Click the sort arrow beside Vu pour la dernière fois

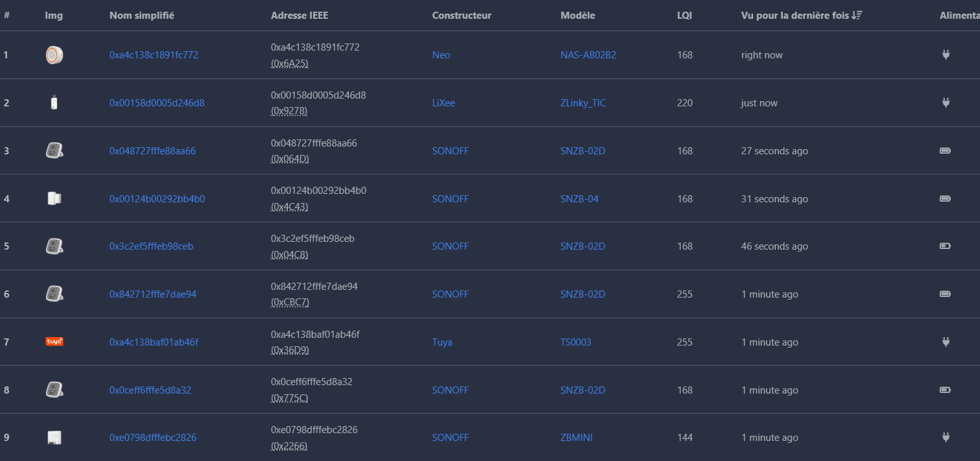click(x=857, y=16)
